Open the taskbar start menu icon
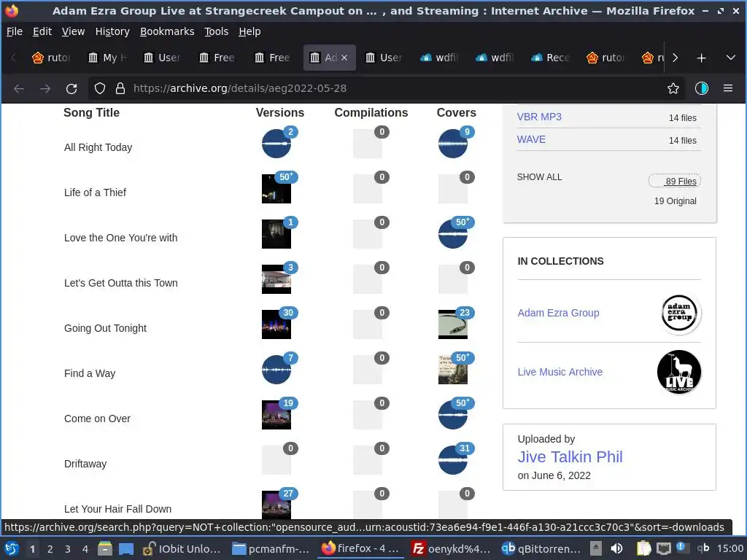Screen dimensions: 747x560 coord(12,548)
